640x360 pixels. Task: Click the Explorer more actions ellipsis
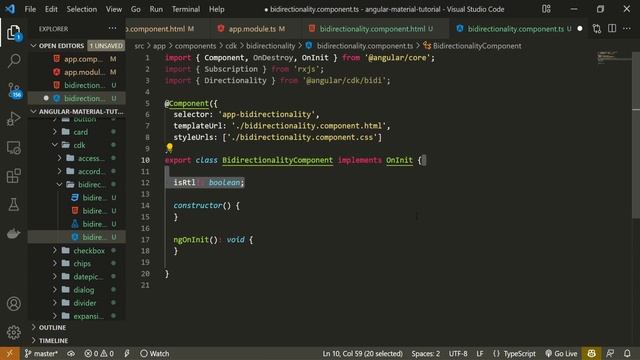pyautogui.click(x=112, y=29)
